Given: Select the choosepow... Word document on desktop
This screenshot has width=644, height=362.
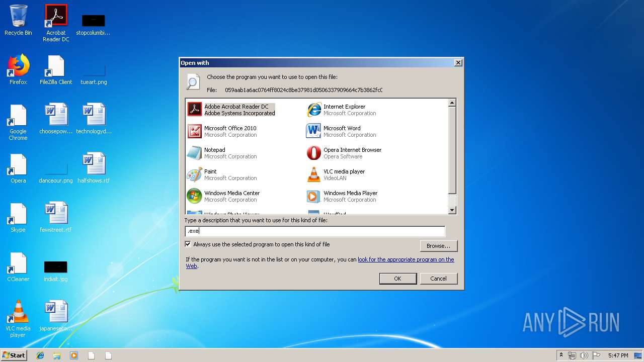Looking at the screenshot, I should (x=56, y=119).
